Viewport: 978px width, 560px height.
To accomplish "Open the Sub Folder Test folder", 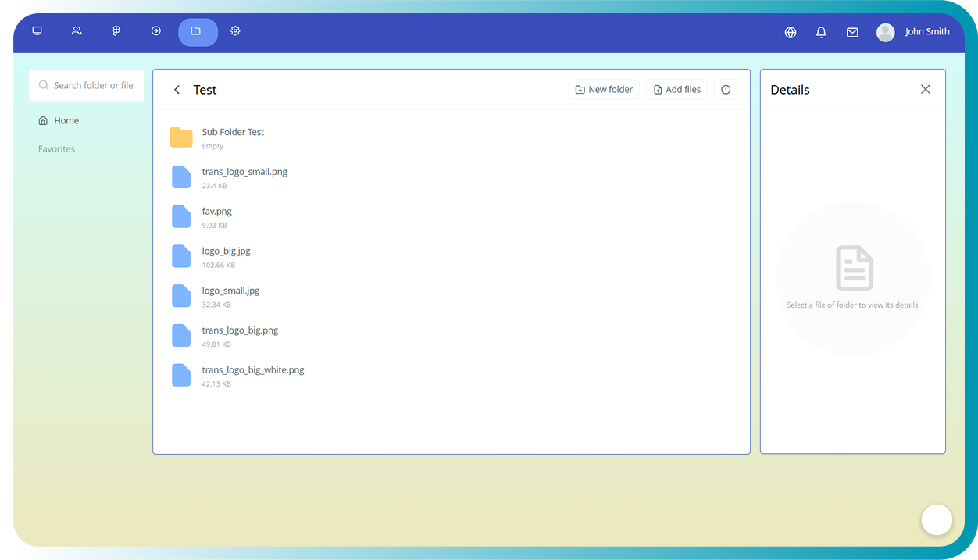I will point(232,133).
